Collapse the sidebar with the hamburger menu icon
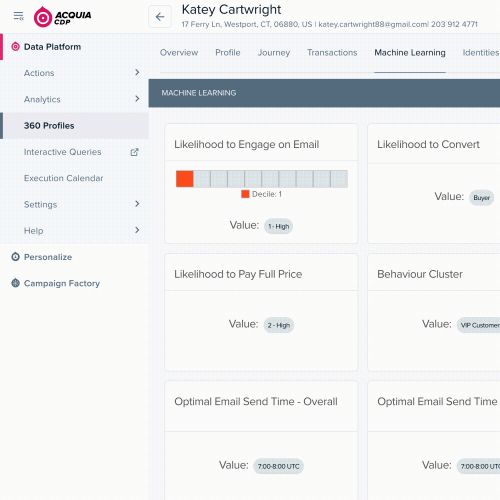 pyautogui.click(x=18, y=16)
